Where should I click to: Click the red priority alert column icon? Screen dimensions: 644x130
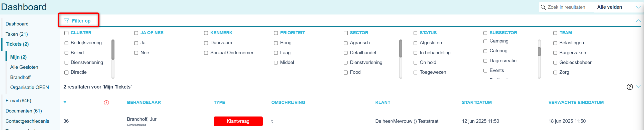(x=106, y=102)
